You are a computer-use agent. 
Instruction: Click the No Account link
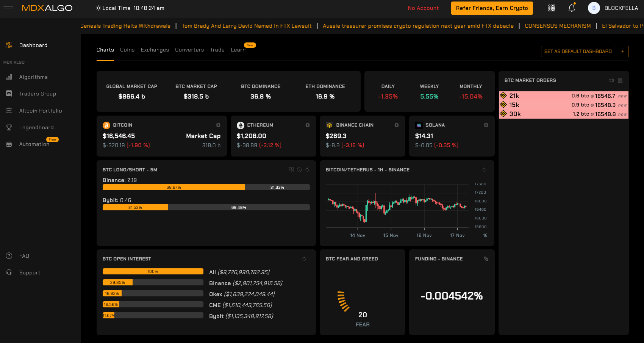[x=423, y=8]
